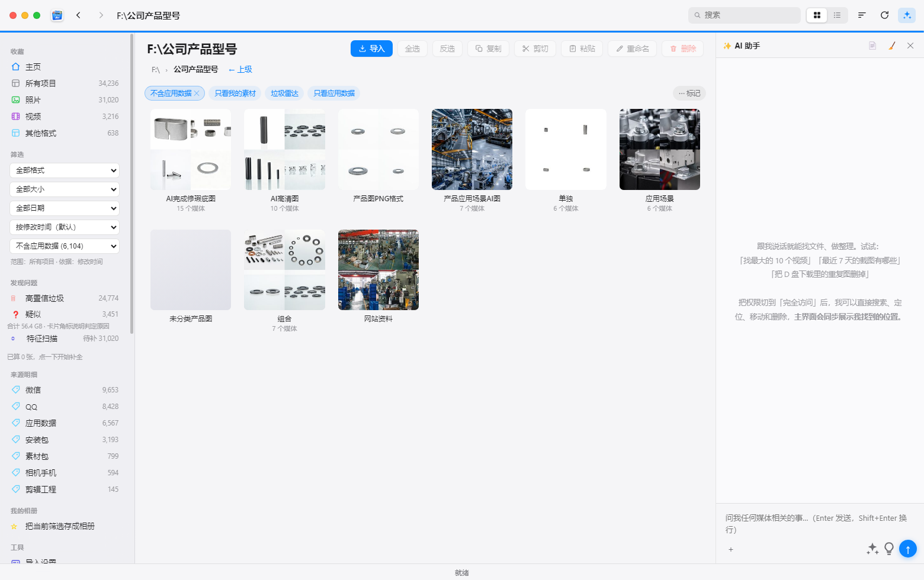Save filter via 把当前筛选存成相册

click(x=65, y=526)
